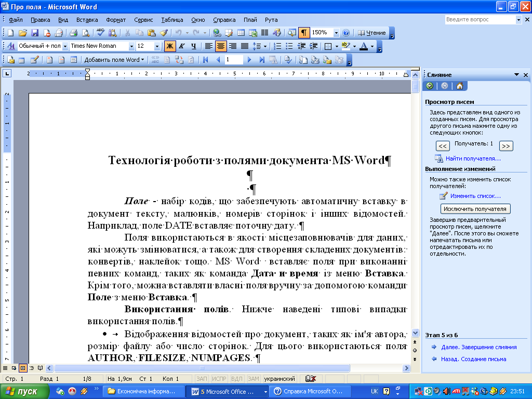The height and width of the screenshot is (399, 532).
Task: Go to next mail merge record
Action: (x=249, y=60)
